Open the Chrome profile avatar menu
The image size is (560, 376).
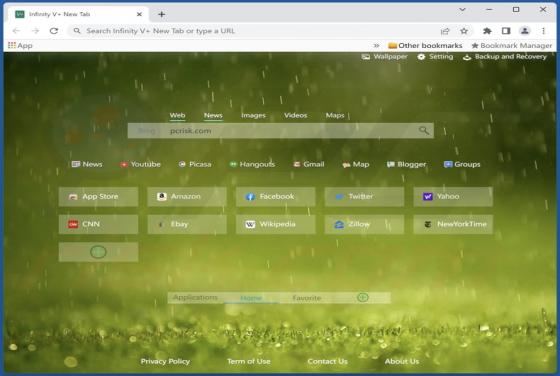(x=525, y=31)
